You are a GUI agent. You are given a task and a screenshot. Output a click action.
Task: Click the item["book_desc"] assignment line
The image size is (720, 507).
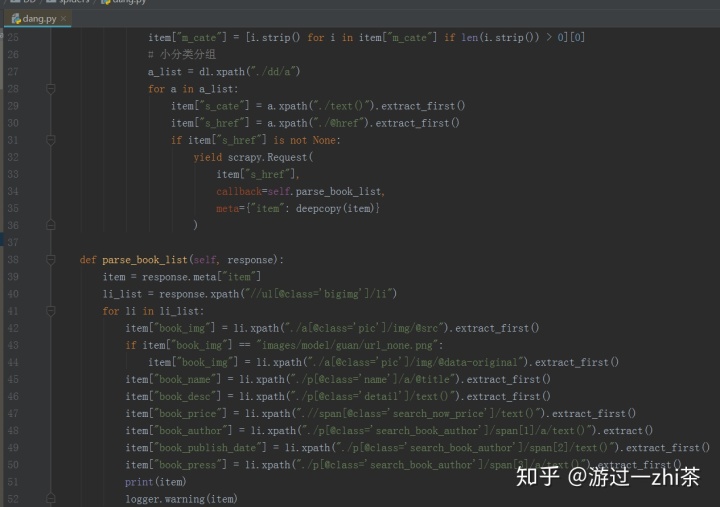(338, 396)
